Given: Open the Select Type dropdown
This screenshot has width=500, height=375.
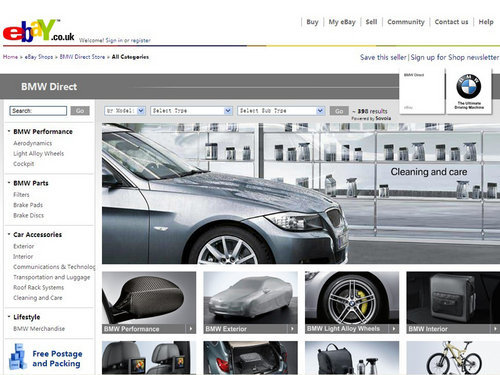Looking at the screenshot, I should tap(191, 111).
